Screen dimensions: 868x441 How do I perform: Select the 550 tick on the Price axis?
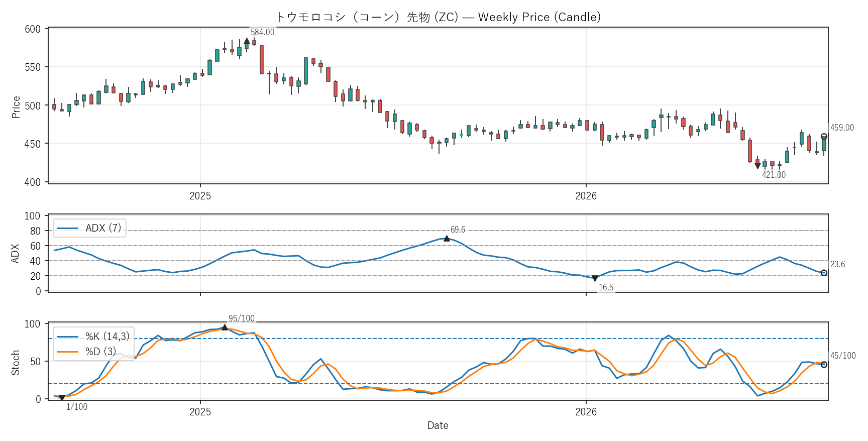click(33, 67)
